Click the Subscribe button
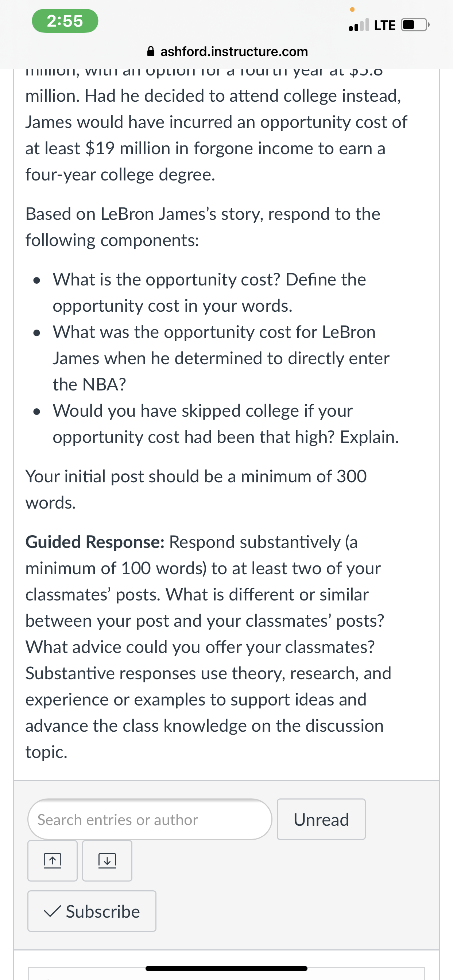Screen dimensions: 453x980 92,911
